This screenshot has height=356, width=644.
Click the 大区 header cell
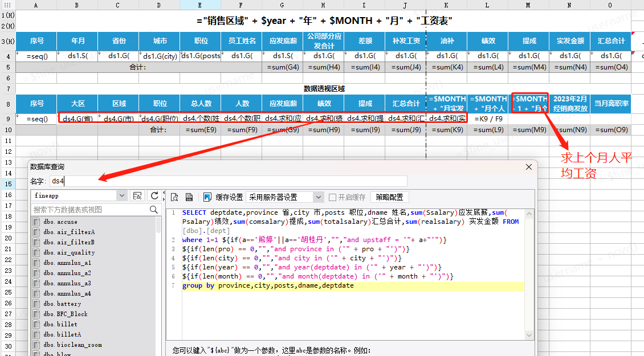[78, 104]
